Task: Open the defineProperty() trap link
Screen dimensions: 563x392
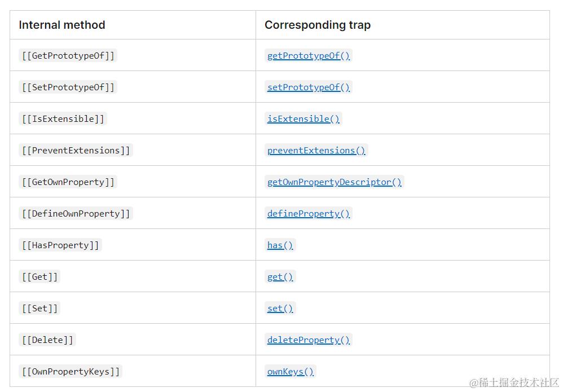Action: [308, 214]
